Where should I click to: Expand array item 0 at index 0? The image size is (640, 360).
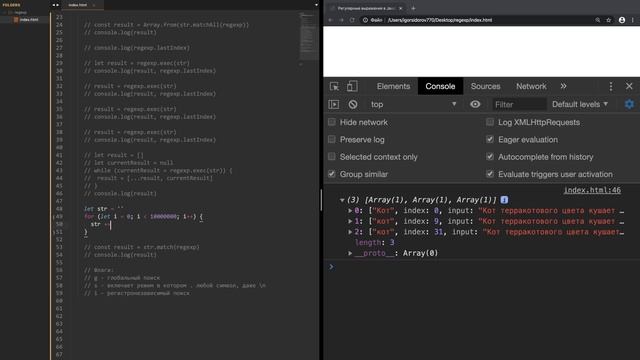(x=350, y=211)
